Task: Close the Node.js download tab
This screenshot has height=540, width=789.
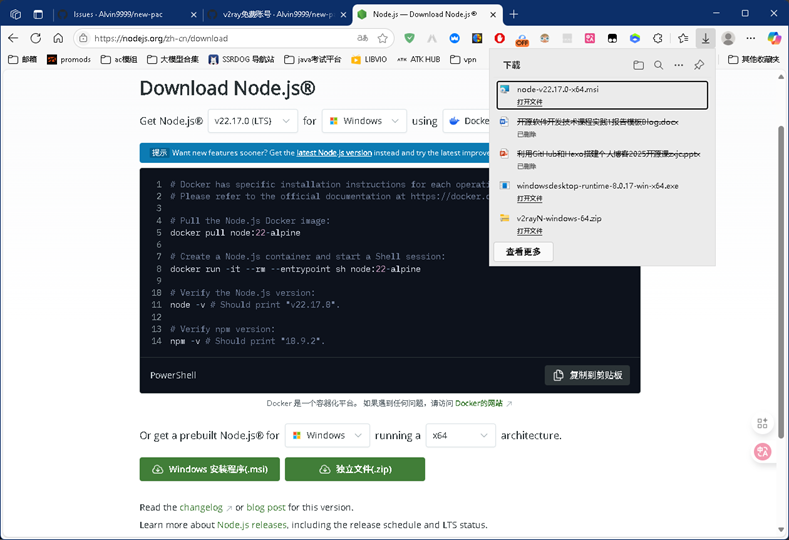Action: point(493,15)
